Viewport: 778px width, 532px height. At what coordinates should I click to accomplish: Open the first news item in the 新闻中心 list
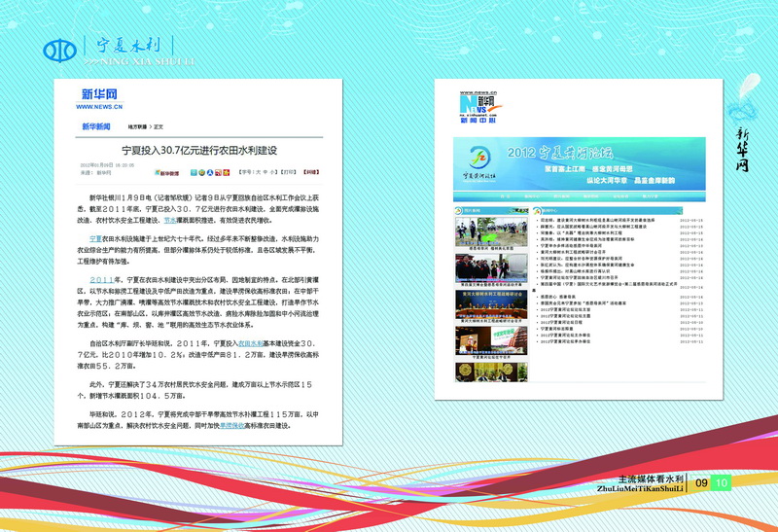[597, 220]
